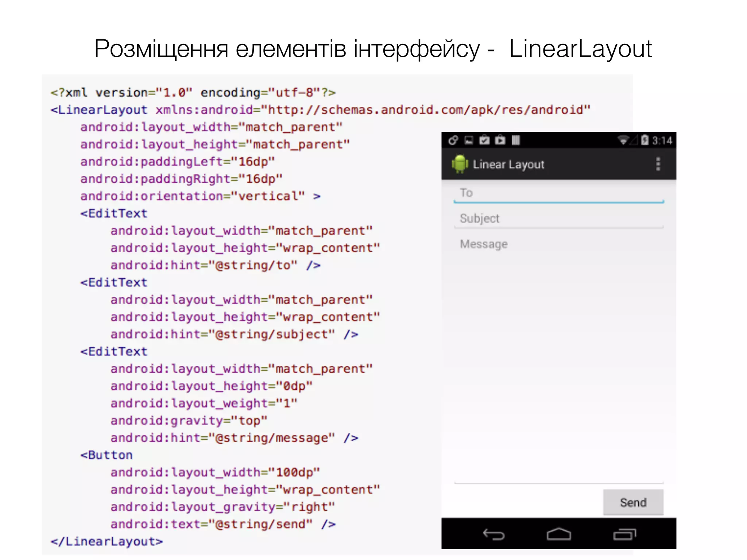Click the LinearLayout xmlns:android opening tag line
747x560 pixels.
(x=320, y=110)
